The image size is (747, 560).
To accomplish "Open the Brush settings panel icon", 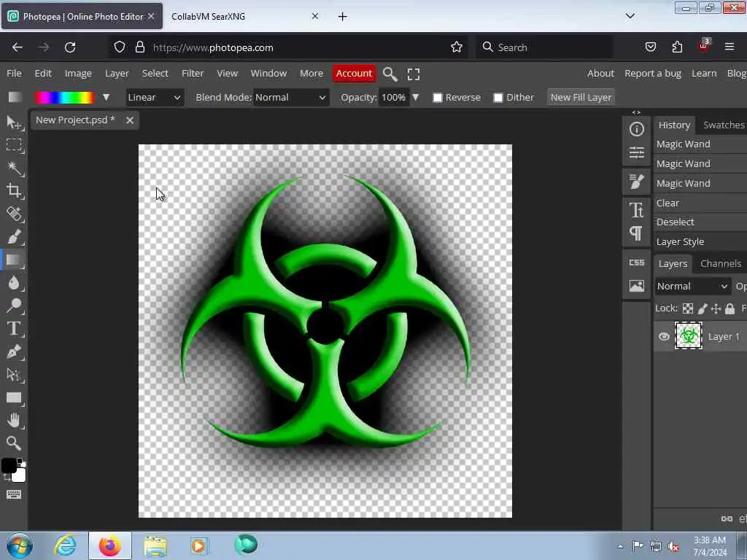I will click(636, 182).
